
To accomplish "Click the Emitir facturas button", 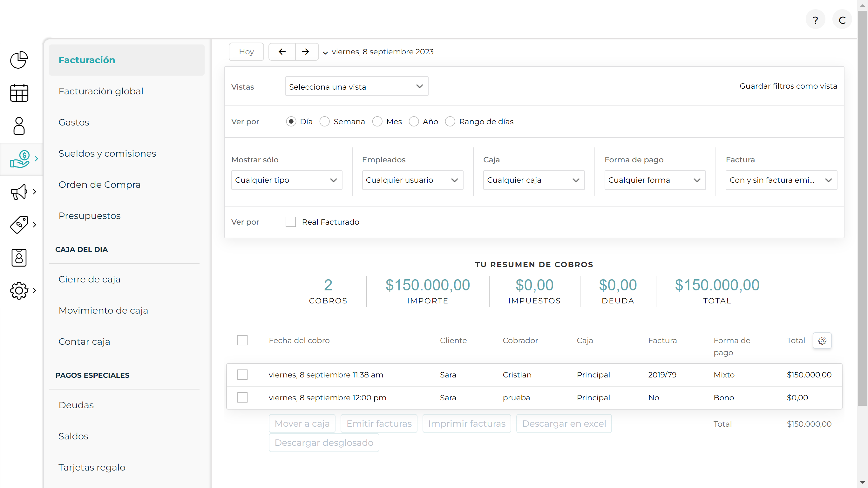I will coord(379,424).
